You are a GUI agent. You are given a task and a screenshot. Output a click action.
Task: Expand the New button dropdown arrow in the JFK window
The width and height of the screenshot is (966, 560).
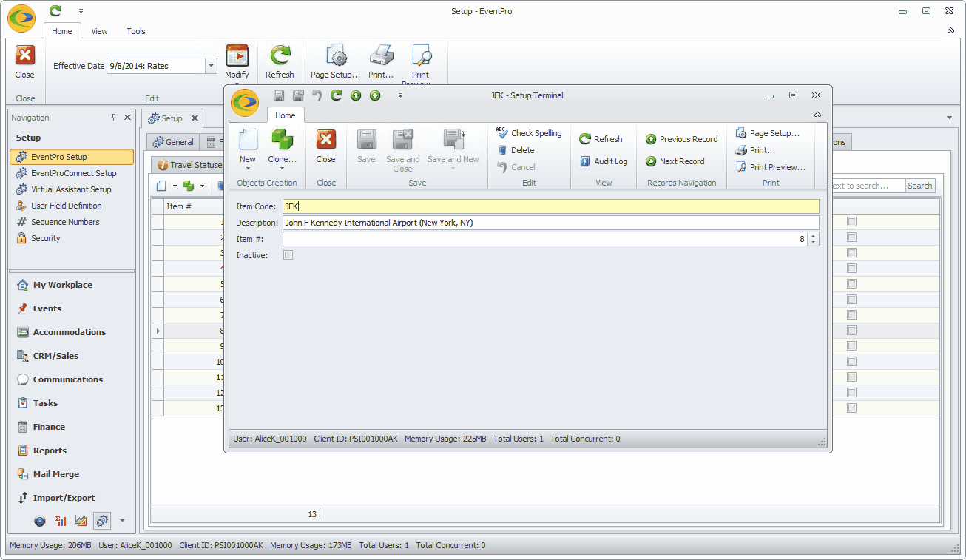pyautogui.click(x=248, y=169)
